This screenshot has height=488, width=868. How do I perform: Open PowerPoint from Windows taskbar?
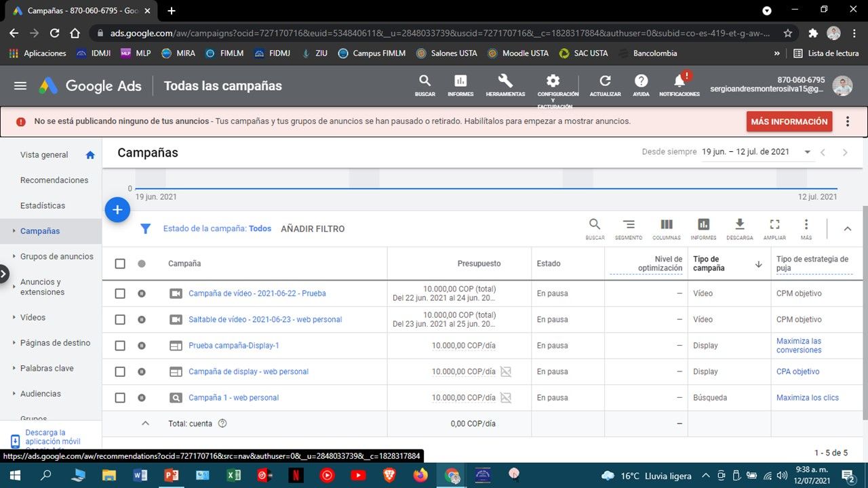pos(171,475)
